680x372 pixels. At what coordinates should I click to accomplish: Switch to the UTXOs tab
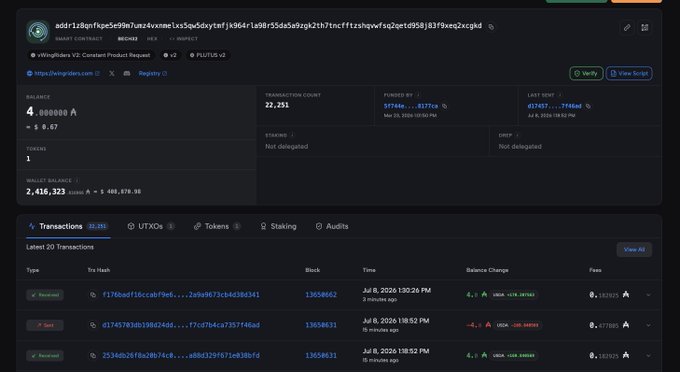[151, 226]
